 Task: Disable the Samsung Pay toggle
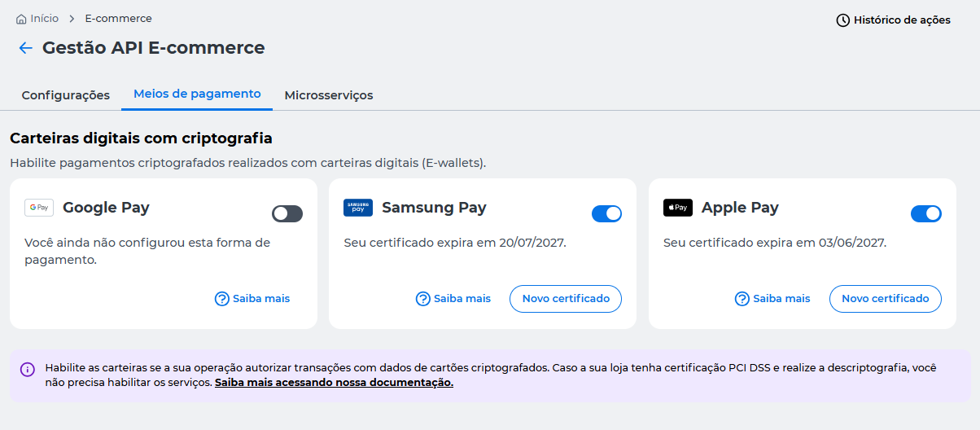pyautogui.click(x=606, y=213)
